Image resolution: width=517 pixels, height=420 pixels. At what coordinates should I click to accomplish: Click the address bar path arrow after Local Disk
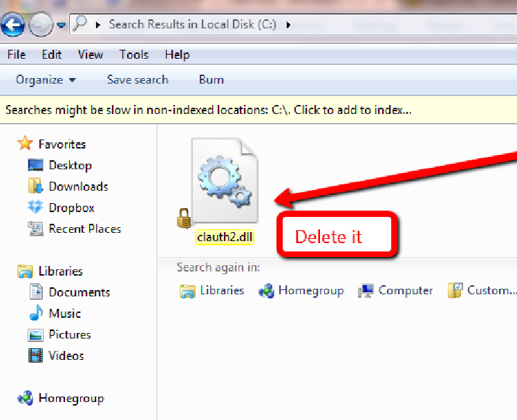[288, 25]
